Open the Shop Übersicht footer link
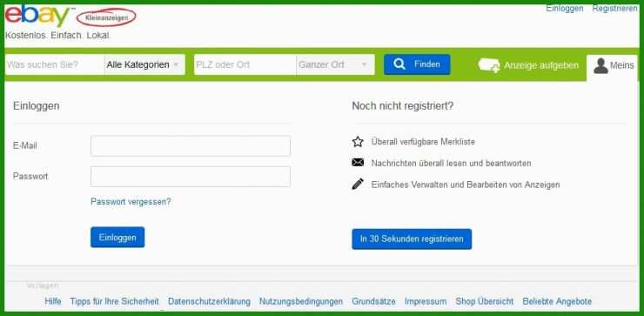 (484, 301)
